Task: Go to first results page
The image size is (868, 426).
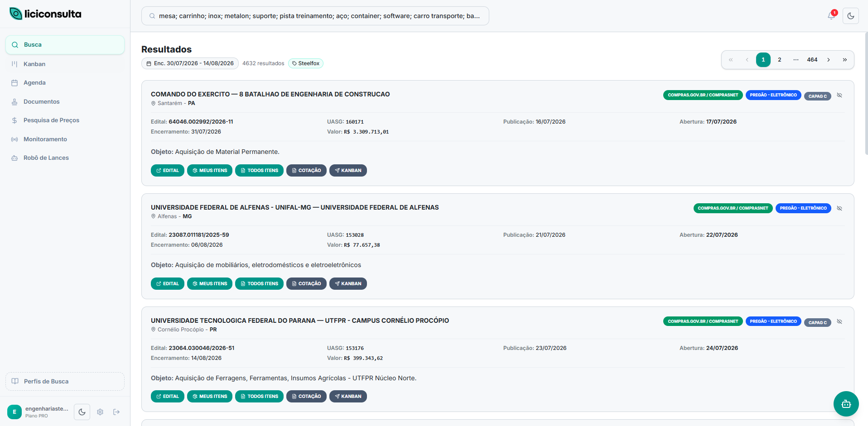Action: 731,60
